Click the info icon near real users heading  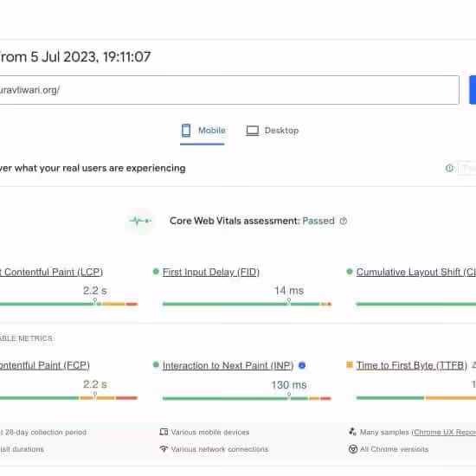pyautogui.click(x=449, y=168)
